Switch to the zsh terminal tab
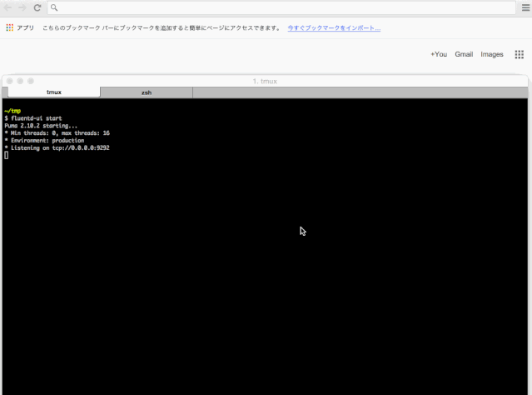 pyautogui.click(x=147, y=92)
